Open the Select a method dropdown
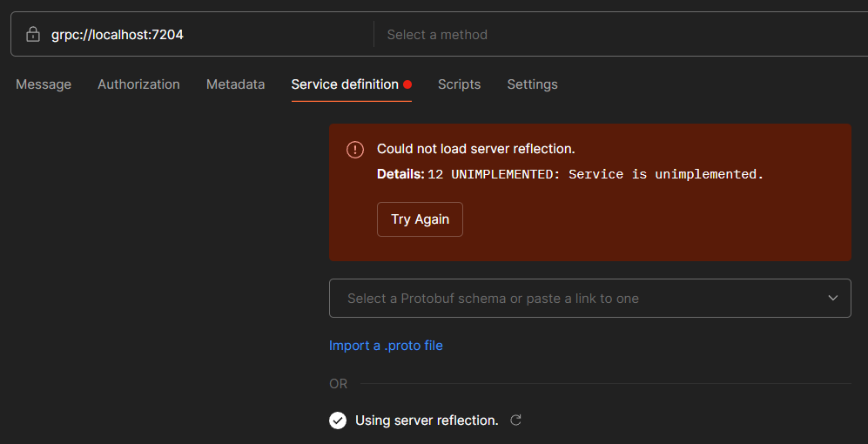868x444 pixels. (609, 35)
